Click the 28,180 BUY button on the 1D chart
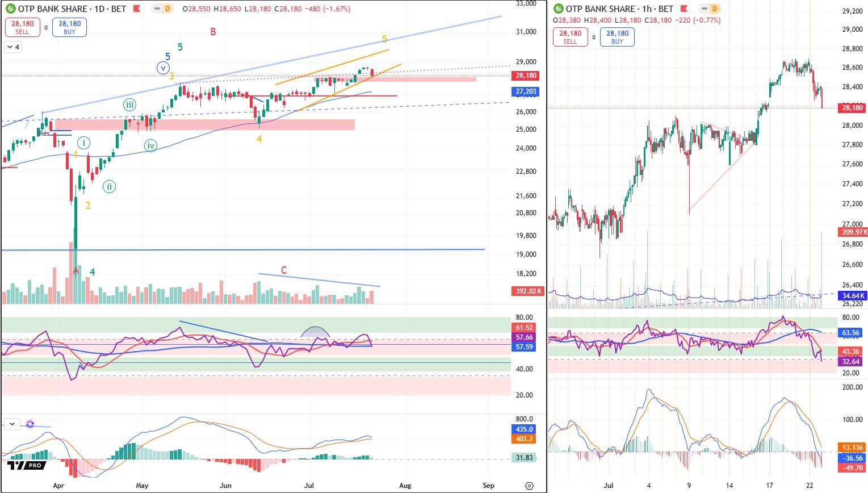The height and width of the screenshot is (493, 868). [x=69, y=27]
